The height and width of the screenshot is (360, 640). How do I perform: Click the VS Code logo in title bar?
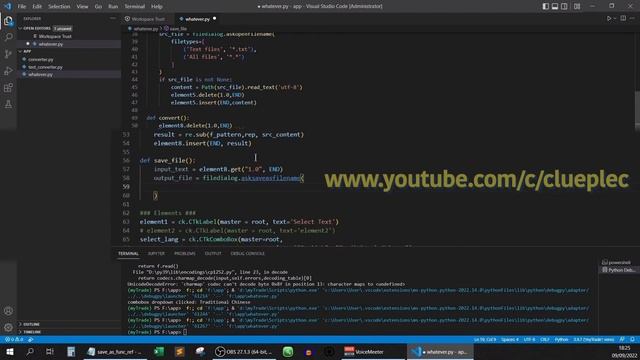7,6
